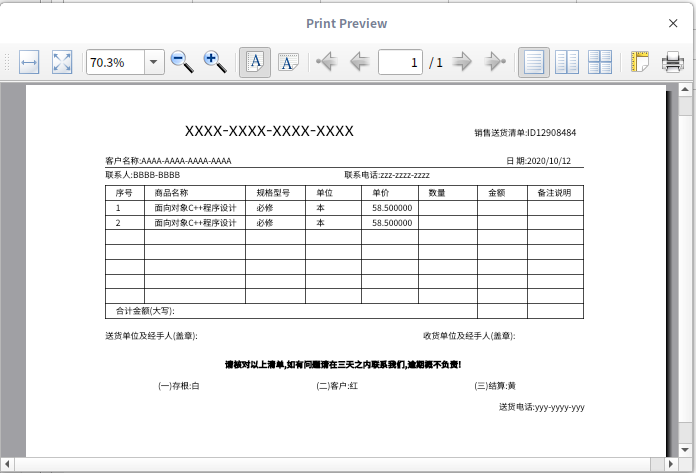This screenshot has width=696, height=473.
Task: Click the 金额 column header
Action: coord(497,193)
